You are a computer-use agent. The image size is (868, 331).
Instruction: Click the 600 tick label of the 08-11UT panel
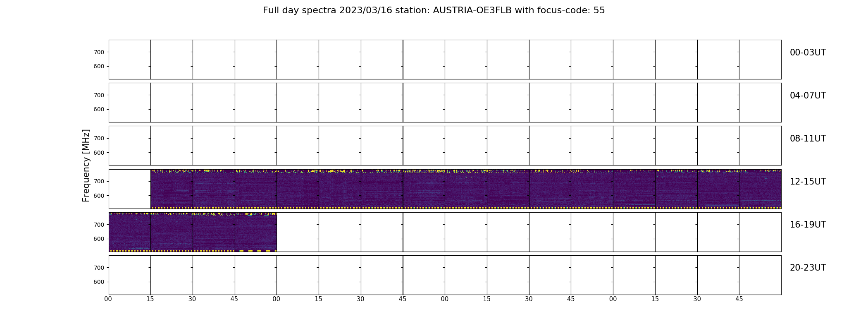point(99,153)
